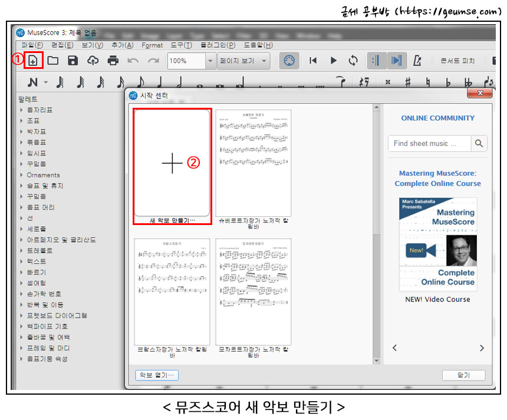Select the 백파이프 기호 palette row

47,326
